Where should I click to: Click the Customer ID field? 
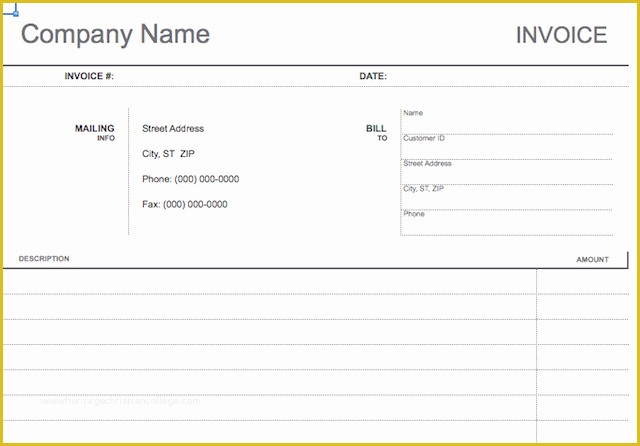coord(507,147)
